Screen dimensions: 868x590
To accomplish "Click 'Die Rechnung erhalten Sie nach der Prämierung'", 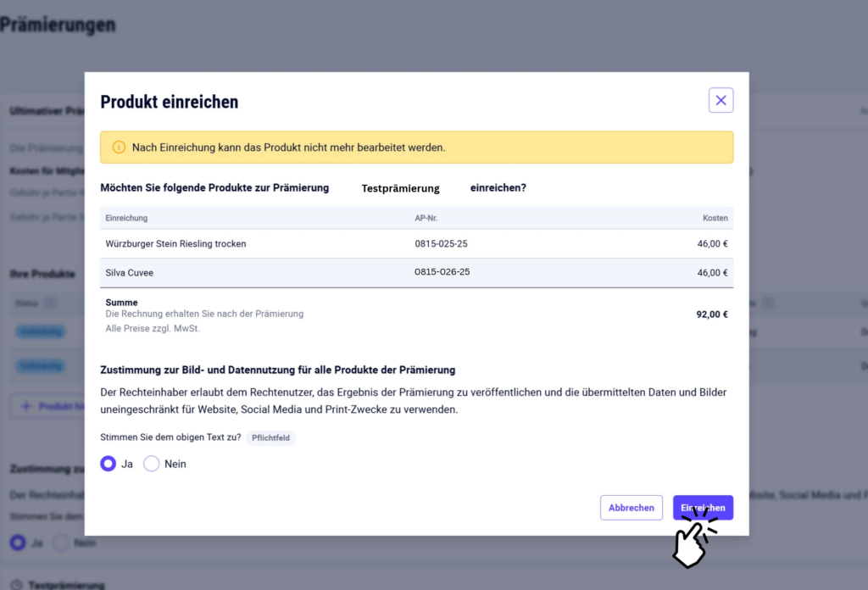I will [204, 314].
